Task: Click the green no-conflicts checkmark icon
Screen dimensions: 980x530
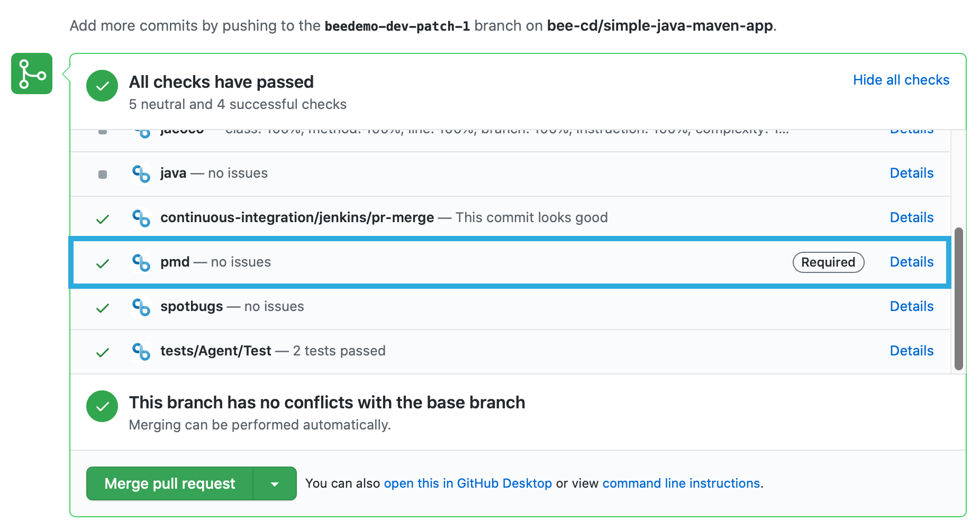Action: pyautogui.click(x=102, y=406)
